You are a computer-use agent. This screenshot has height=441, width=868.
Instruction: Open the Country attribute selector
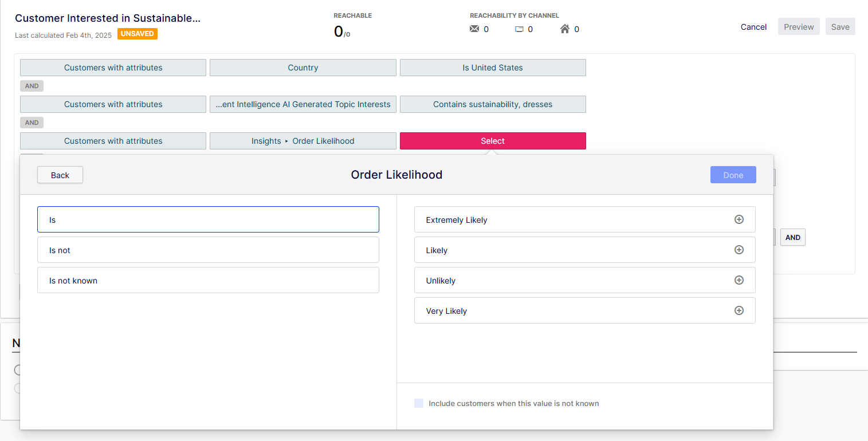(303, 68)
